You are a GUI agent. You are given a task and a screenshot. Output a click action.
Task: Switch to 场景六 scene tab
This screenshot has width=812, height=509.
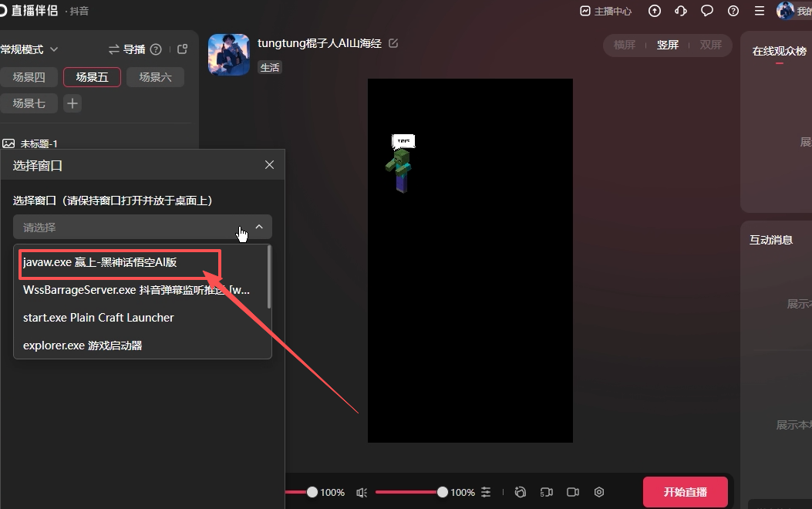[155, 77]
